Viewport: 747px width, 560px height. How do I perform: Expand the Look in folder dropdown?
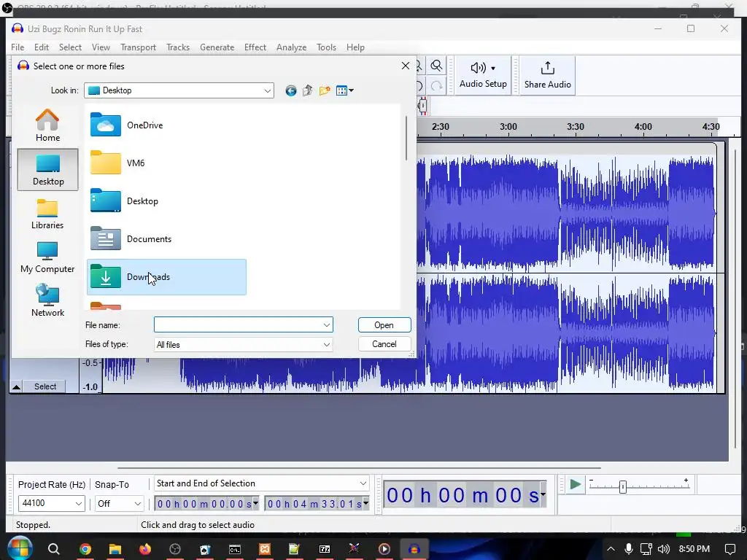[267, 90]
